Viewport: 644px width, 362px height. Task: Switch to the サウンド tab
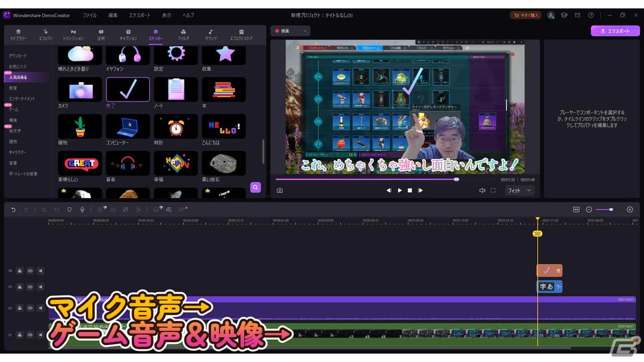pos(211,35)
